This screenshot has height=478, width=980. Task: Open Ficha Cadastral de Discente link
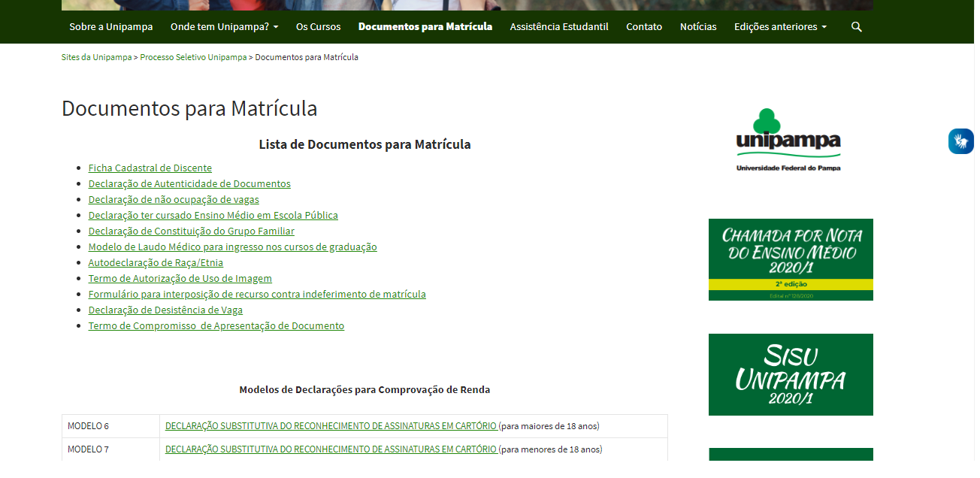pos(150,168)
